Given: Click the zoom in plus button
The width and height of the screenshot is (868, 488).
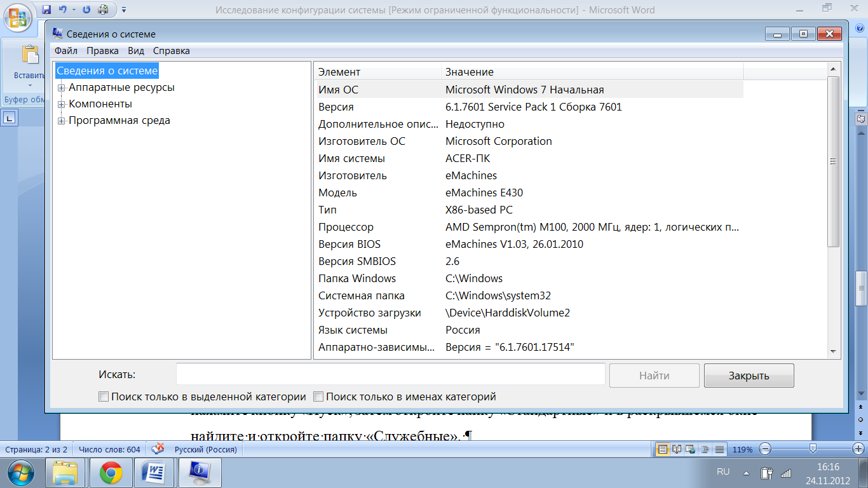Looking at the screenshot, I should tap(858, 449).
